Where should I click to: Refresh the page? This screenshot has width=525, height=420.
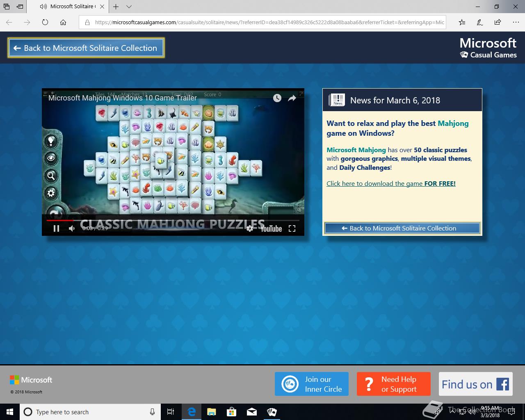45,22
